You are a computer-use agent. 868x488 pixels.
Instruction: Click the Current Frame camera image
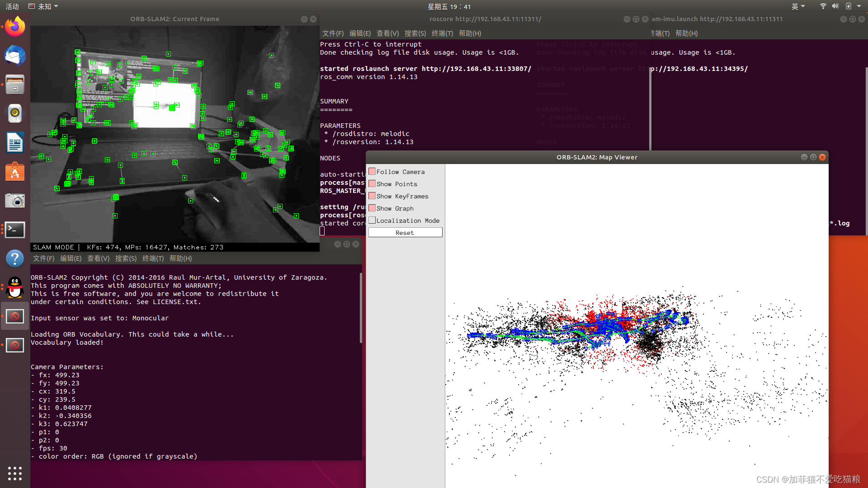pos(175,134)
